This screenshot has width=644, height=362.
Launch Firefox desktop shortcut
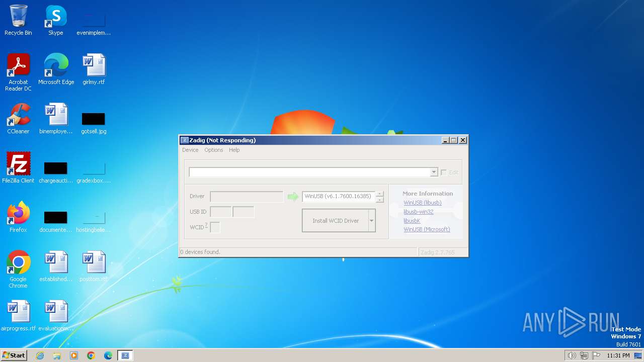click(18, 217)
